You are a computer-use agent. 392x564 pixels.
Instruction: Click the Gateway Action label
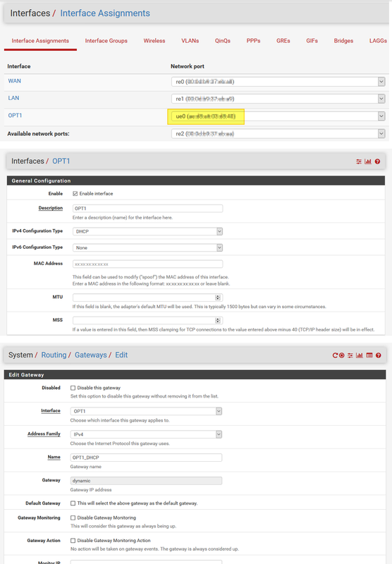44,540
